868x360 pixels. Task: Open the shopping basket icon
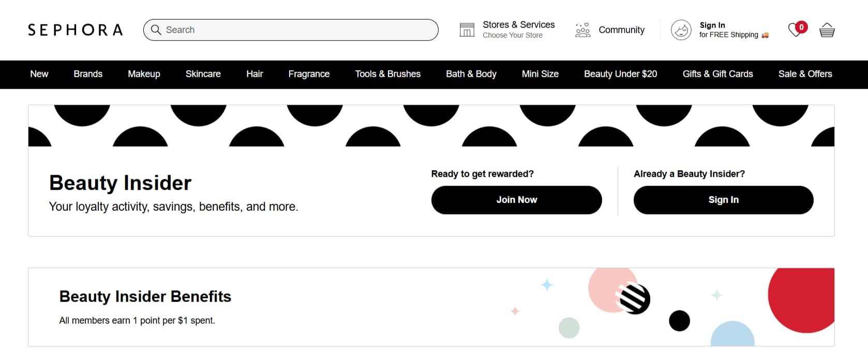pyautogui.click(x=827, y=30)
